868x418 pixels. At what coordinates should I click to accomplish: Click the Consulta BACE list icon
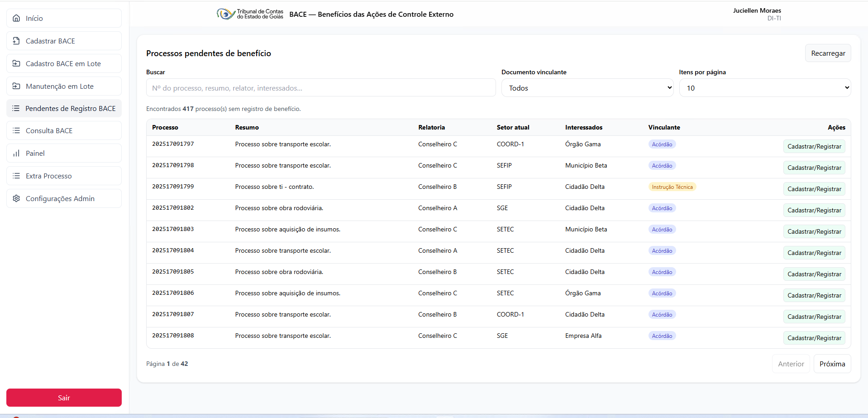16,130
